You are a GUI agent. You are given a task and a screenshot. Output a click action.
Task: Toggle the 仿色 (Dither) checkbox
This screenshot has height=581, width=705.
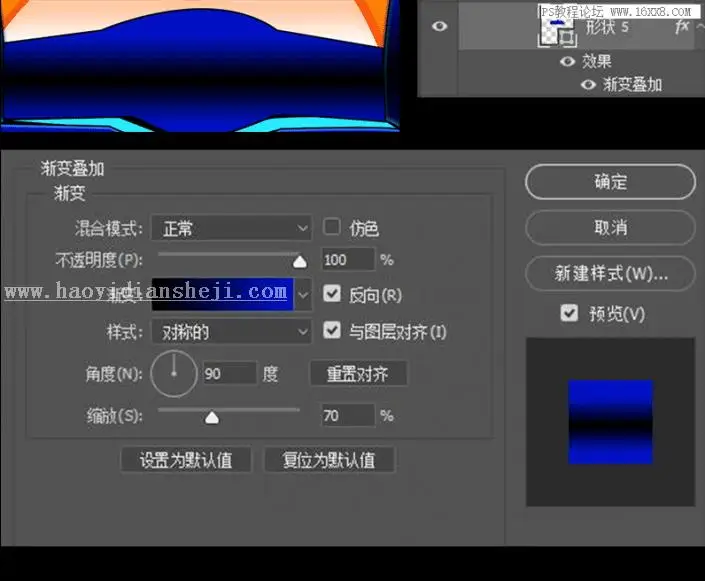(x=332, y=227)
